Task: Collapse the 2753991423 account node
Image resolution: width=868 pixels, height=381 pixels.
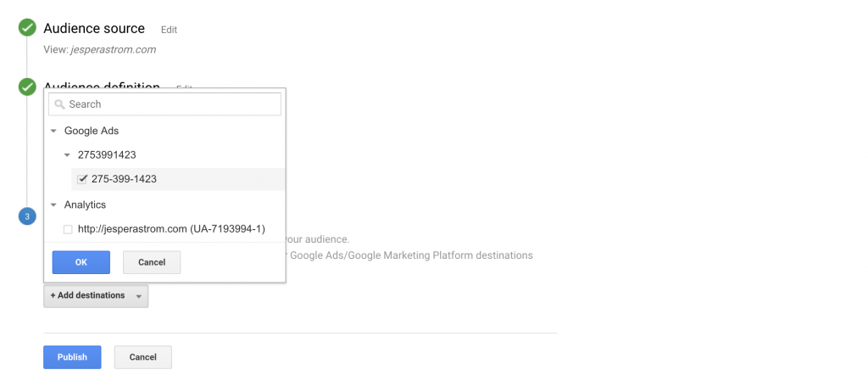Action: 67,155
